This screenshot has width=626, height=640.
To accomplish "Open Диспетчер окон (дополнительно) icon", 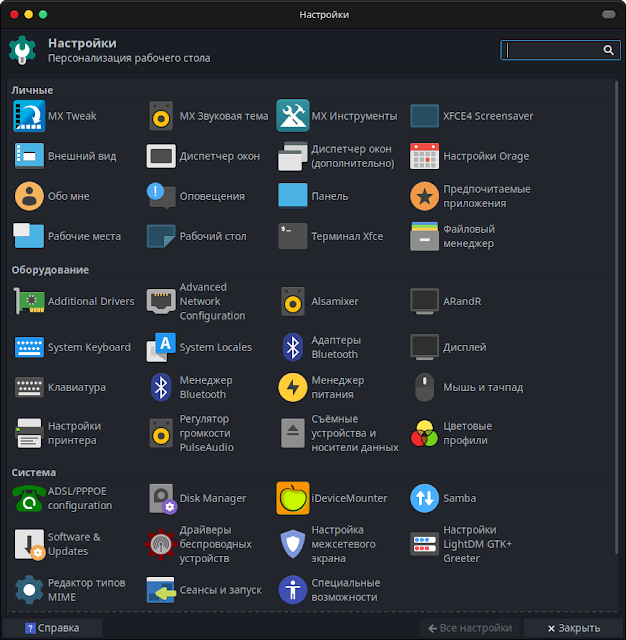I will pos(293,156).
